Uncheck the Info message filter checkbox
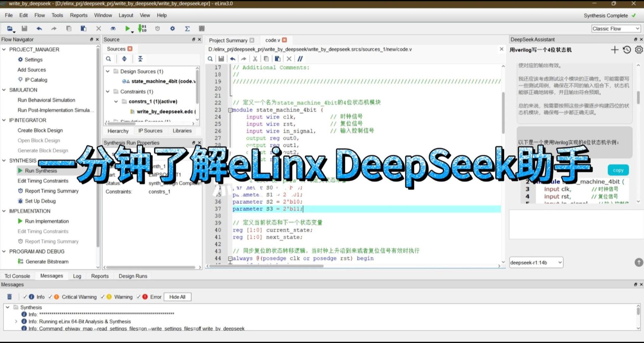644x343 pixels. (x=25, y=297)
